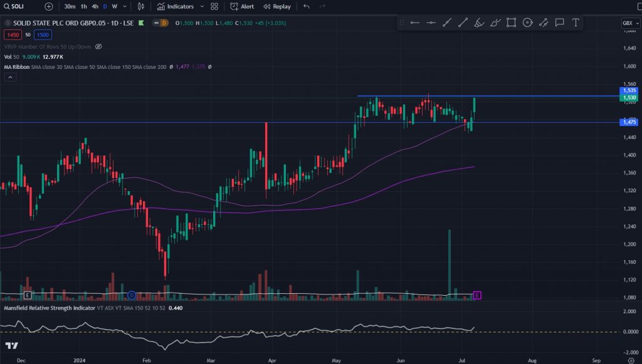Open the GBX currency dropdown
Viewport: 642px width, 364px height.
pyautogui.click(x=628, y=23)
